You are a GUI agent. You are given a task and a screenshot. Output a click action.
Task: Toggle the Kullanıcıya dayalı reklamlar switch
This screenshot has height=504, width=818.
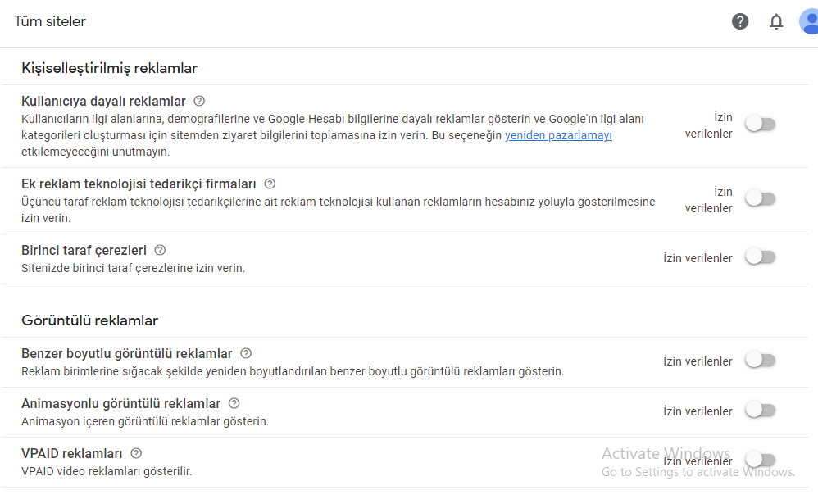[760, 125]
